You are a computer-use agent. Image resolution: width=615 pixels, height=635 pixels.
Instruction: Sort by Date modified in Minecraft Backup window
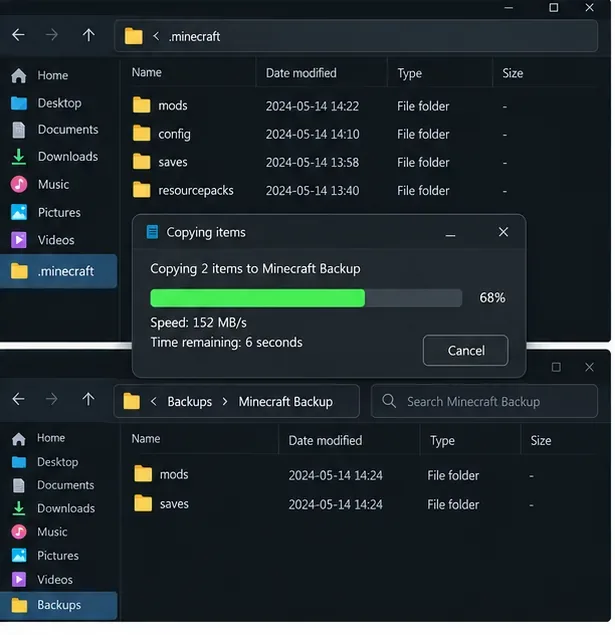[325, 441]
